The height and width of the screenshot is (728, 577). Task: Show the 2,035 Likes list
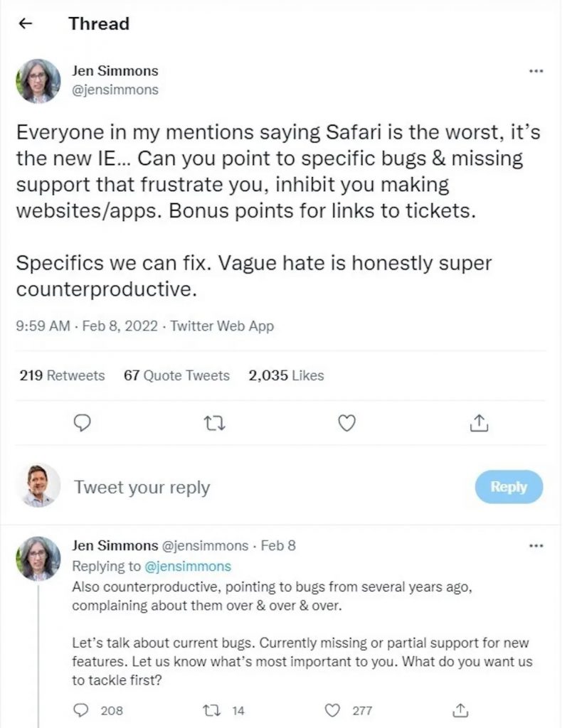point(286,375)
